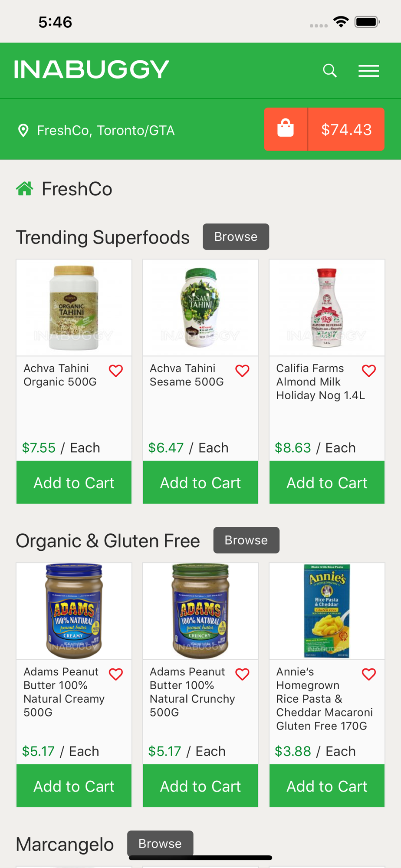Favorite Achva Tahini Sesame 500G
This screenshot has width=401, height=868.
tap(242, 371)
